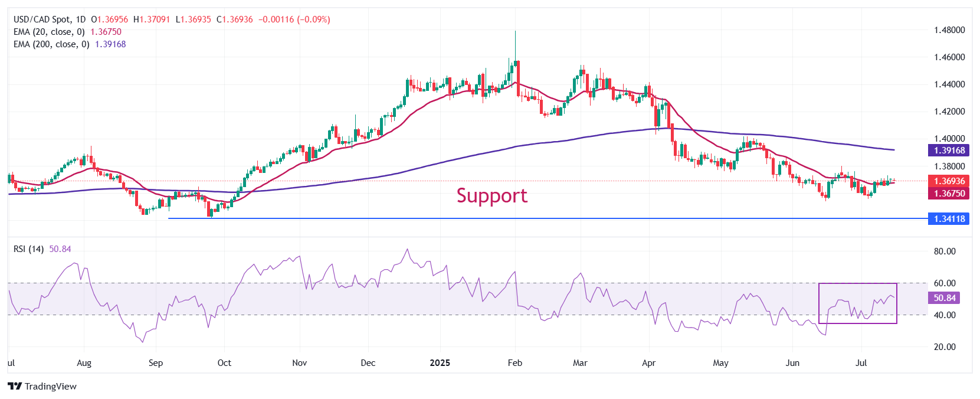Click the RSI (14) indicator label
The height and width of the screenshot is (399, 980).
(x=28, y=249)
